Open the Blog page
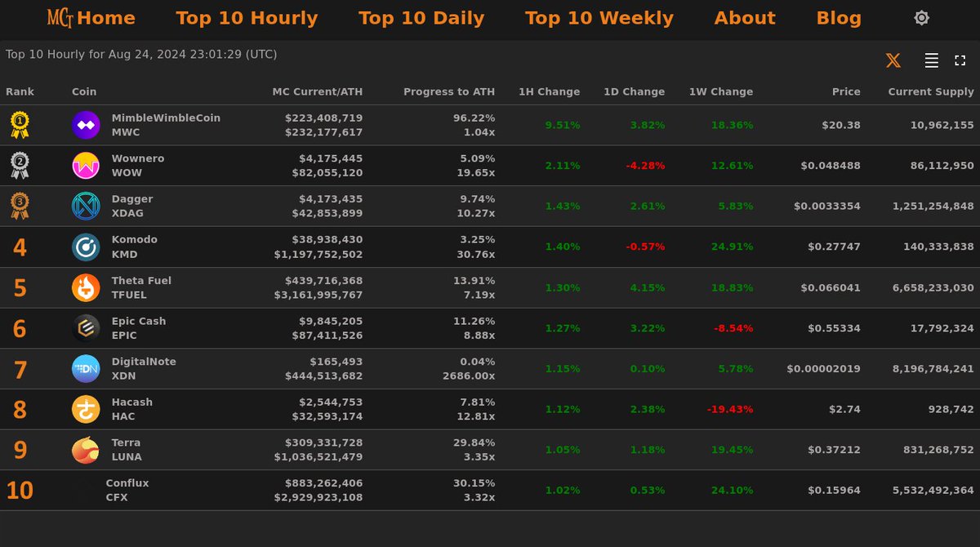 tap(839, 18)
